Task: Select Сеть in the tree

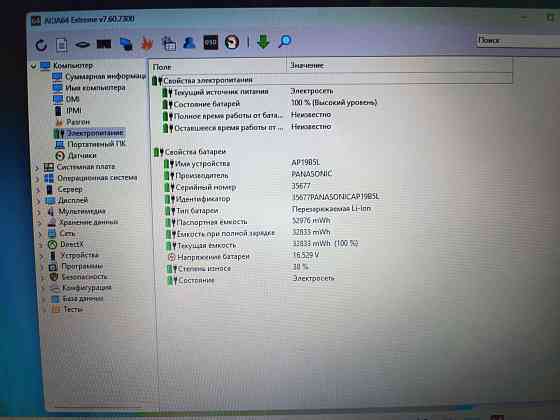Action: pos(67,234)
